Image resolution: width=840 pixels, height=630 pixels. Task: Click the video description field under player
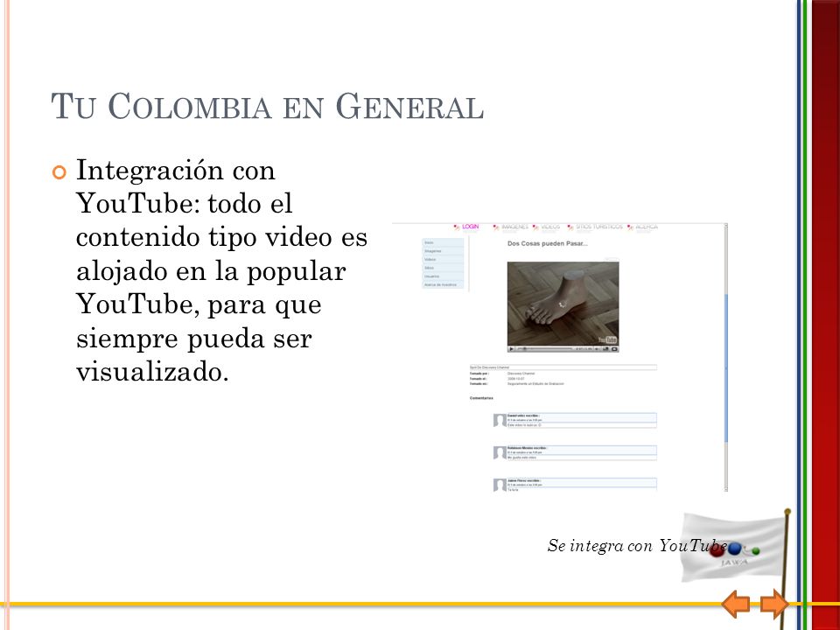(563, 367)
